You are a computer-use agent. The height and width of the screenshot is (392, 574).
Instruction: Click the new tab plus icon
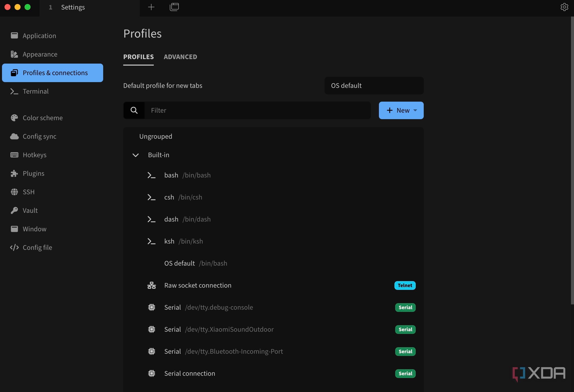151,7
